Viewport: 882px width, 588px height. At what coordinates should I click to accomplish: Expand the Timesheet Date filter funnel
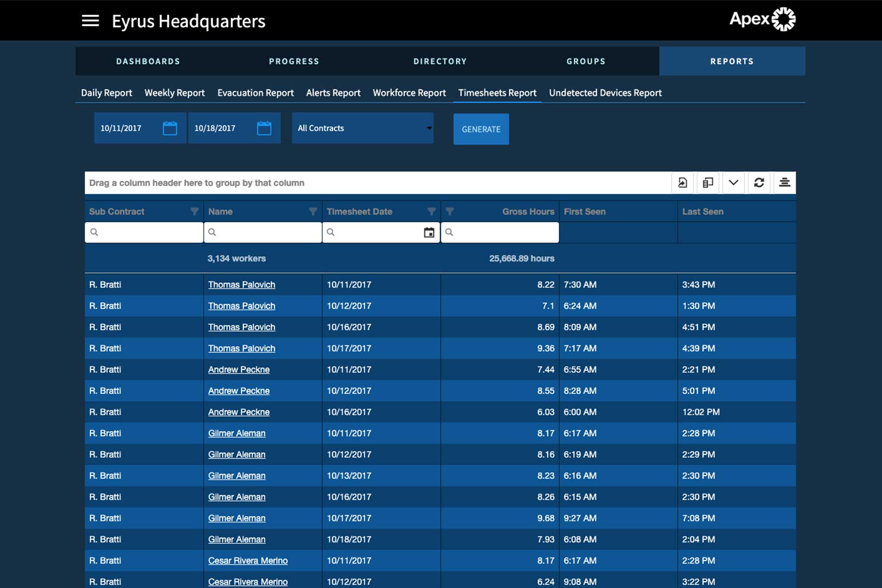coord(431,212)
